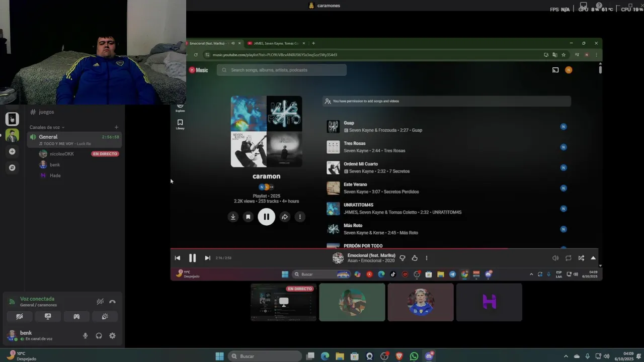
Task: Open Brave browser from the taskbar
Action: (399, 356)
